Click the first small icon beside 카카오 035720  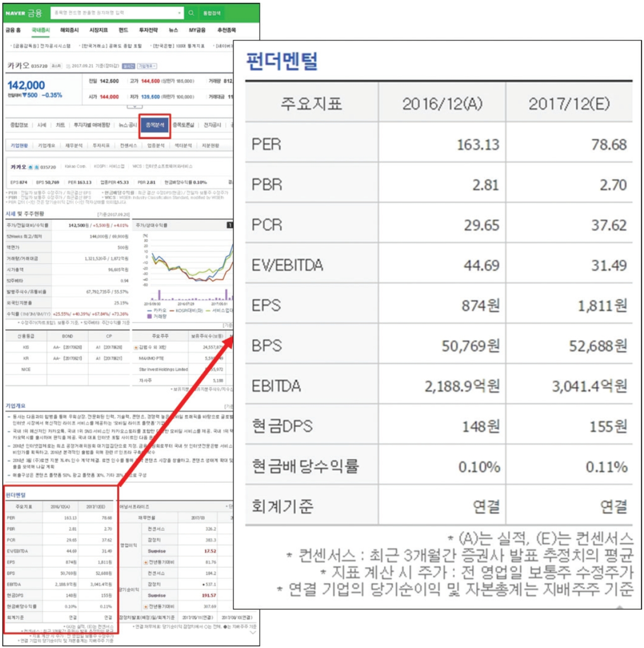30,167
